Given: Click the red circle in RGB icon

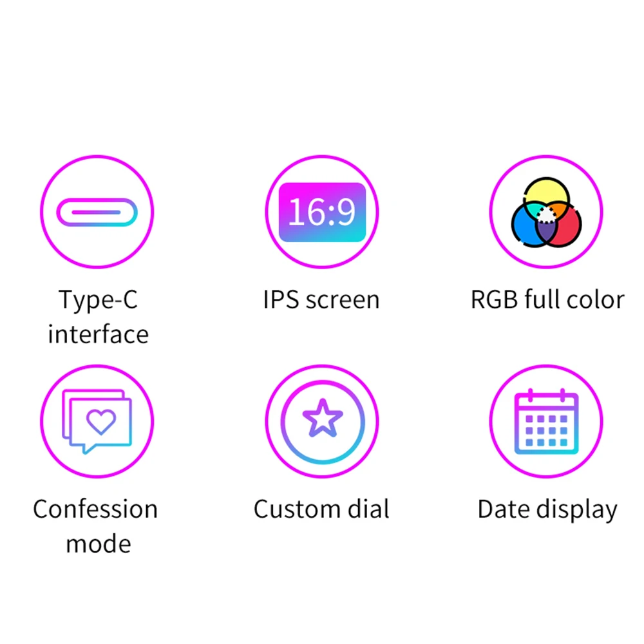Looking at the screenshot, I should [569, 227].
